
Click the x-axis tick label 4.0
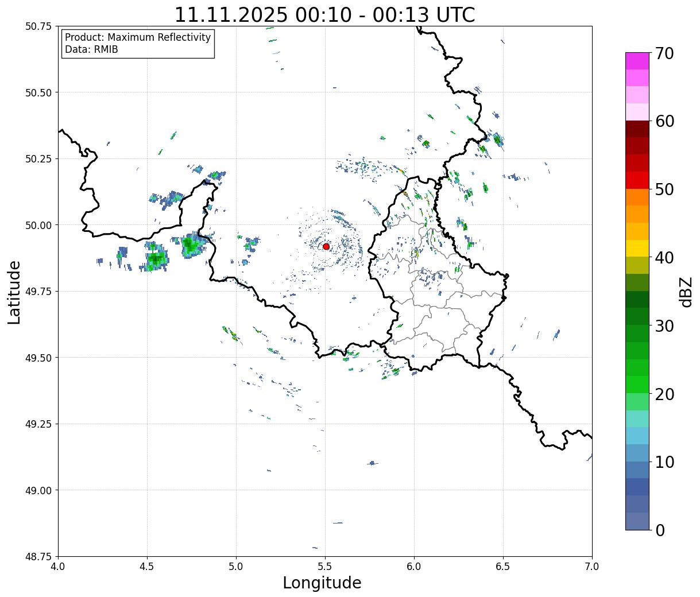(x=58, y=567)
